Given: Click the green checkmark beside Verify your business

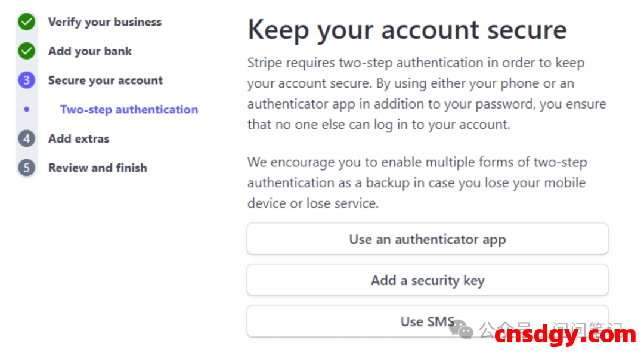Looking at the screenshot, I should coord(26,22).
